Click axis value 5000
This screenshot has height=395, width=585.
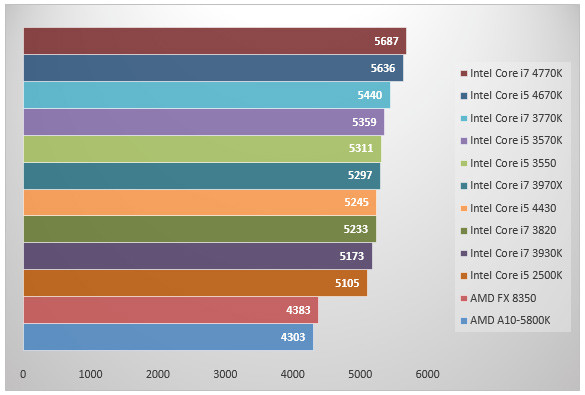click(x=360, y=374)
